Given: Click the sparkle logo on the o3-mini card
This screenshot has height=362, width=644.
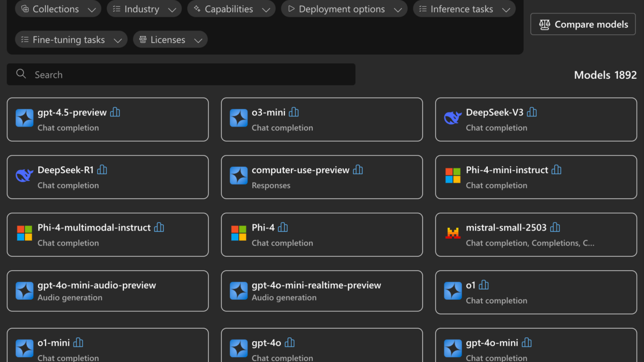Looking at the screenshot, I should 239,118.
